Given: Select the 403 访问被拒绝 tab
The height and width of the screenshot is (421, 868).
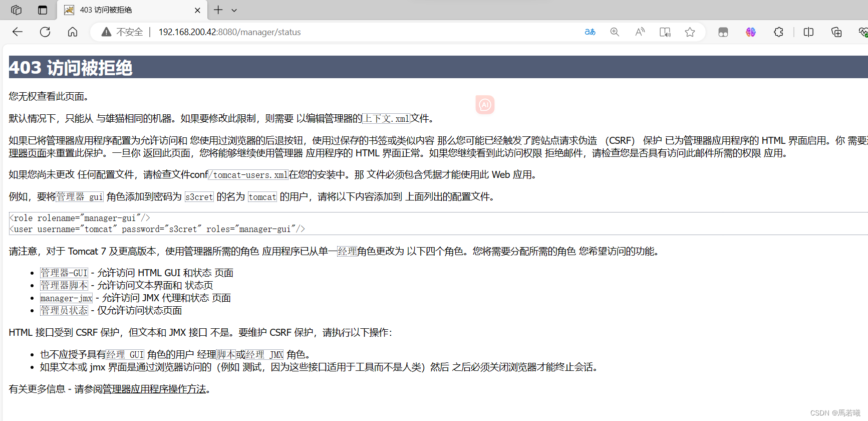Looking at the screenshot, I should (133, 10).
